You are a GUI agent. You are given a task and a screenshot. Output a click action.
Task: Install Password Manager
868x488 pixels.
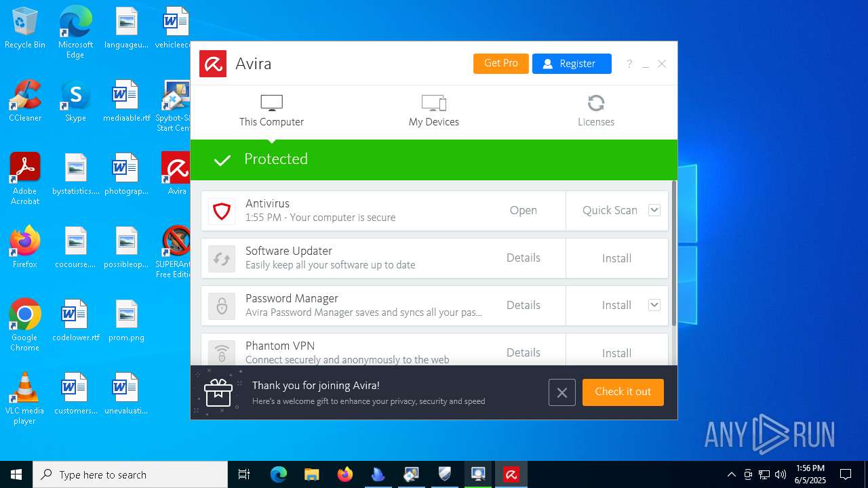click(x=616, y=305)
